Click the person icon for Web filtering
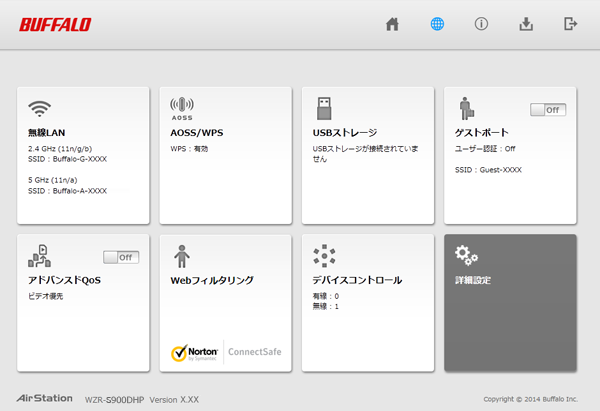This screenshot has height=411, width=600. click(x=182, y=256)
